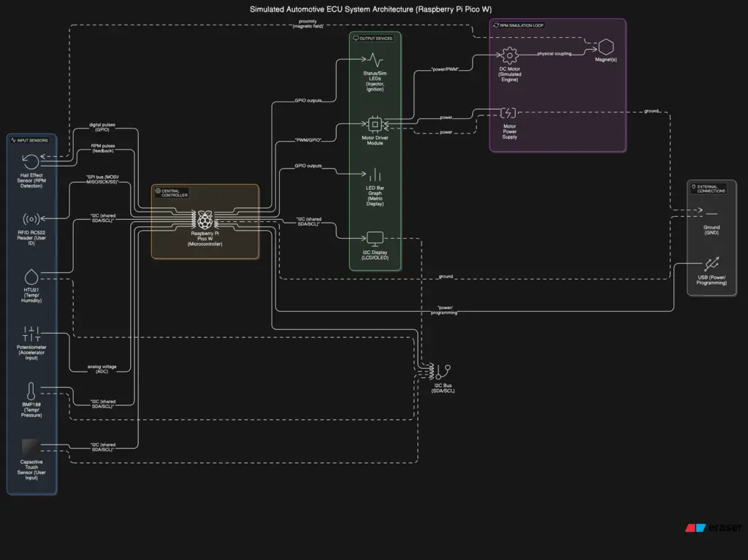The height and width of the screenshot is (560, 748).
Task: Click the USB Power/Programming icon
Action: point(711,264)
